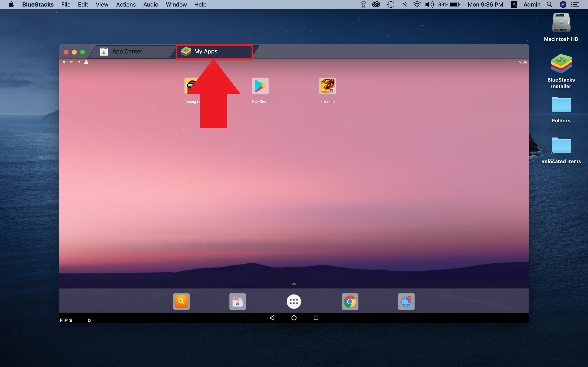Click the Android back button

272,318
